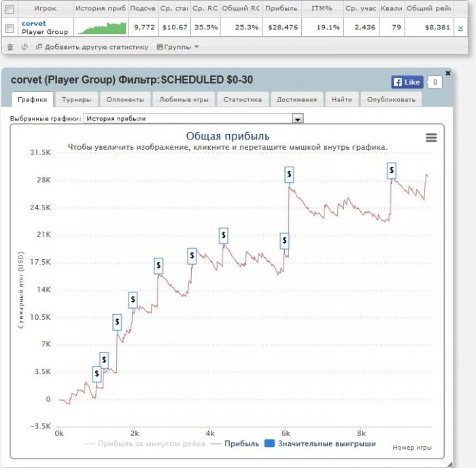This screenshot has height=468, width=476.
Task: Click the refresh icon beside trash
Action: pyautogui.click(x=24, y=47)
